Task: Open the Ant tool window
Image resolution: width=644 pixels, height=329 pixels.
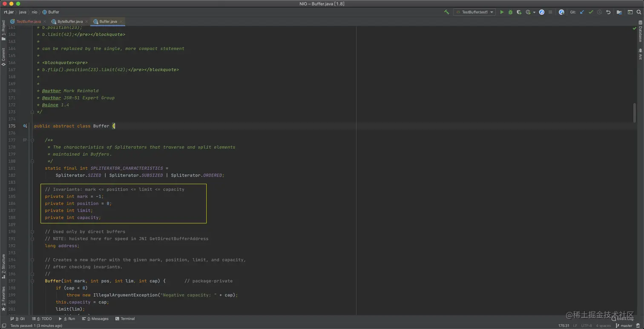Action: pos(640,54)
